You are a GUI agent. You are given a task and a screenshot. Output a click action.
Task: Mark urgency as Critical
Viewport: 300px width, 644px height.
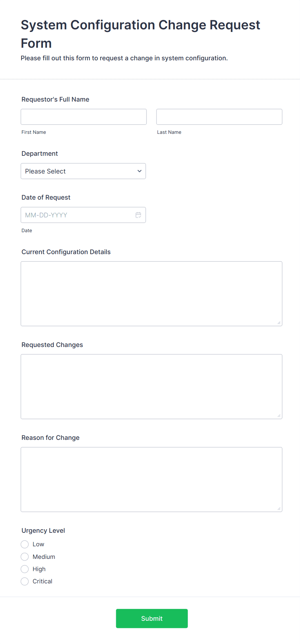(25, 581)
